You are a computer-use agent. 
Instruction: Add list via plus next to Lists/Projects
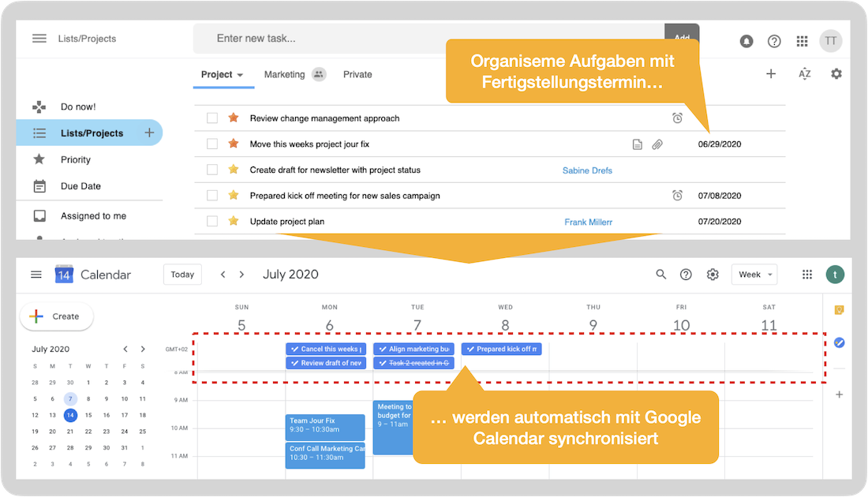pyautogui.click(x=149, y=133)
